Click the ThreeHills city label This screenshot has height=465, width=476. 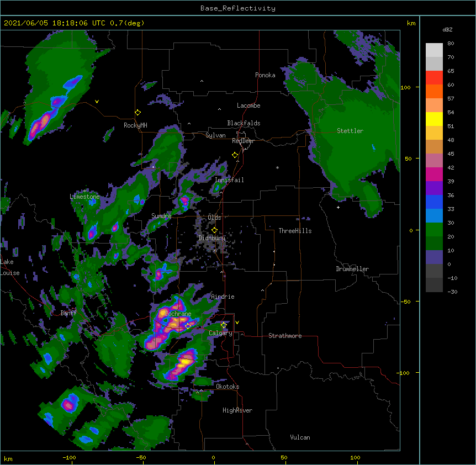tap(295, 231)
